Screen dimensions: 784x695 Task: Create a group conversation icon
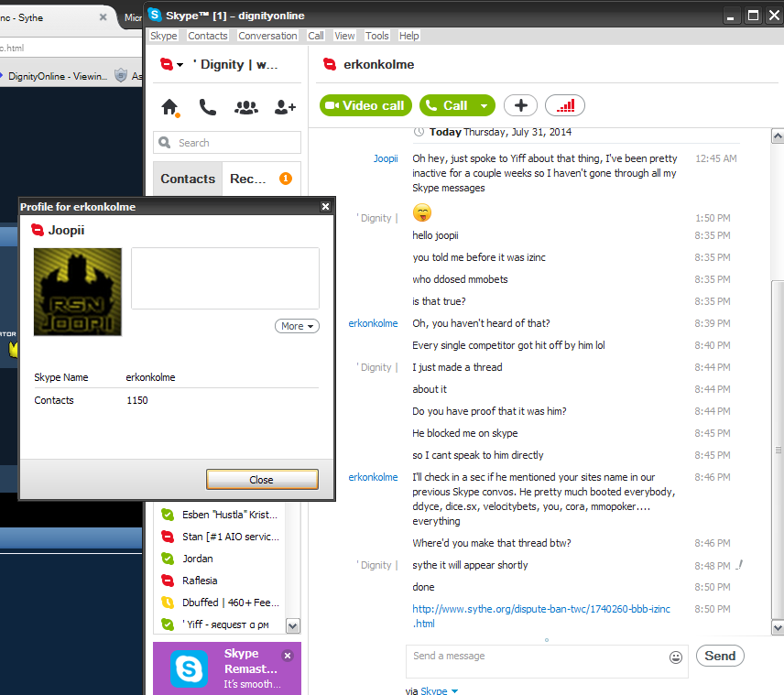(246, 107)
